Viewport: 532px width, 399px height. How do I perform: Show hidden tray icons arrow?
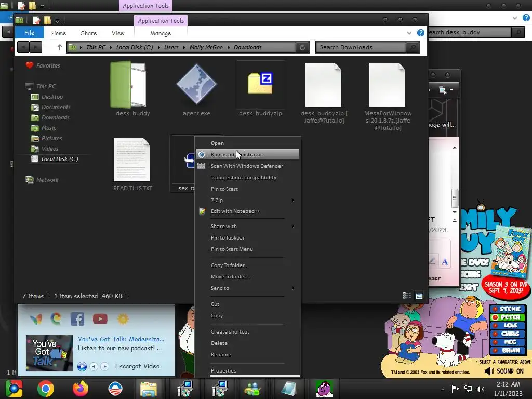pos(443,389)
